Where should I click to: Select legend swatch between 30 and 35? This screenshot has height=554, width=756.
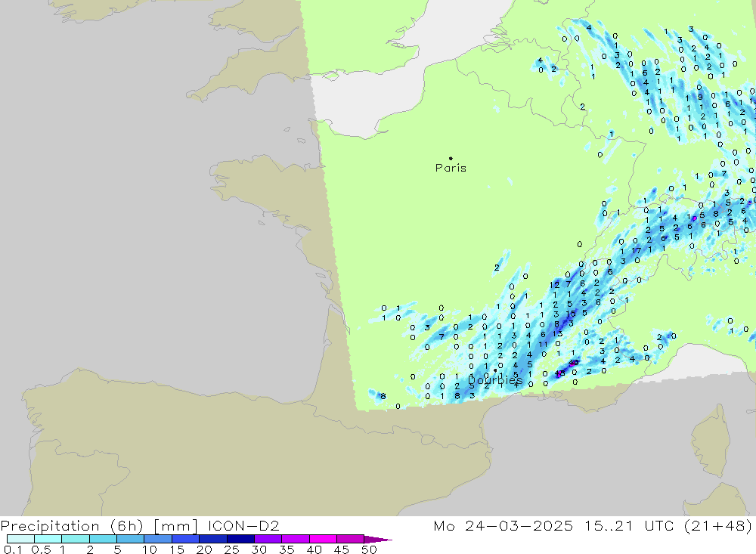(268, 539)
